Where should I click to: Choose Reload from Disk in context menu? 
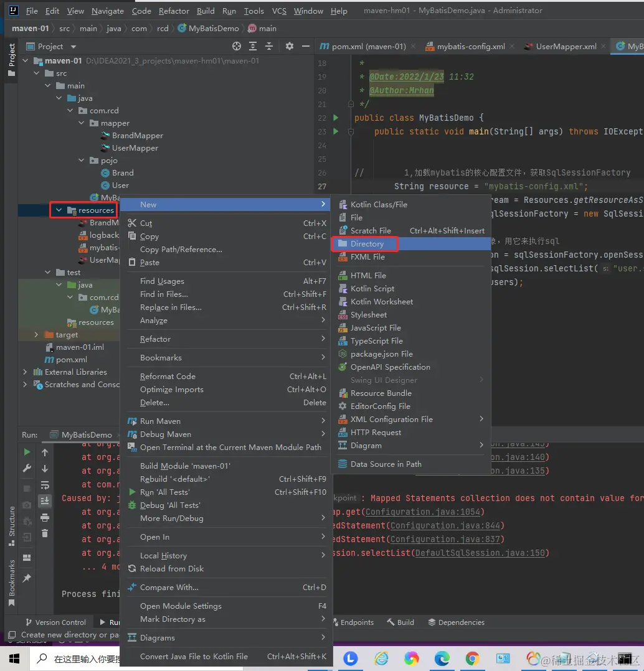pos(227,569)
